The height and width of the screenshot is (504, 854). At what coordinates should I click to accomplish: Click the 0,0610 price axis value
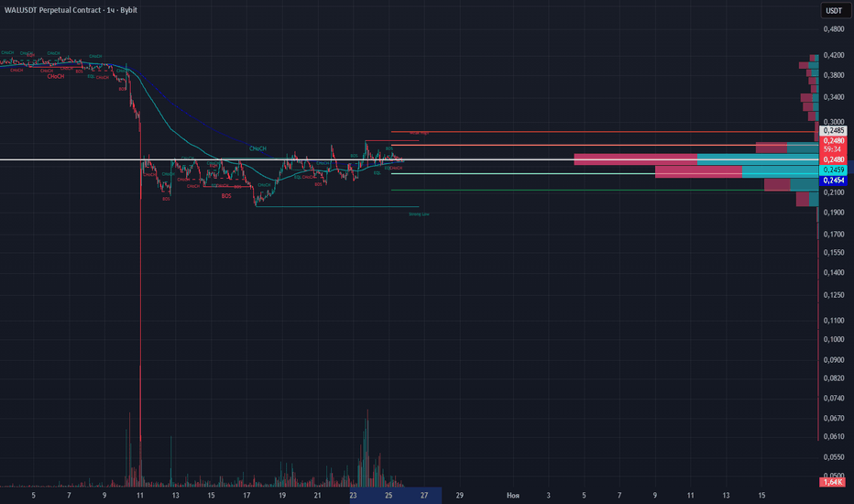coord(834,436)
